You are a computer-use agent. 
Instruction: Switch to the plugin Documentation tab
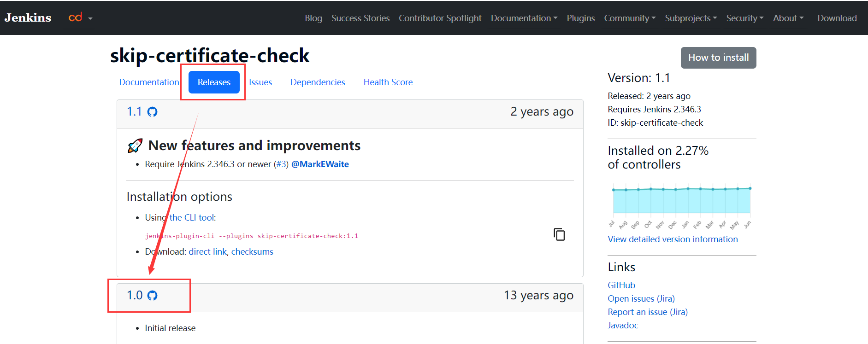pos(149,82)
